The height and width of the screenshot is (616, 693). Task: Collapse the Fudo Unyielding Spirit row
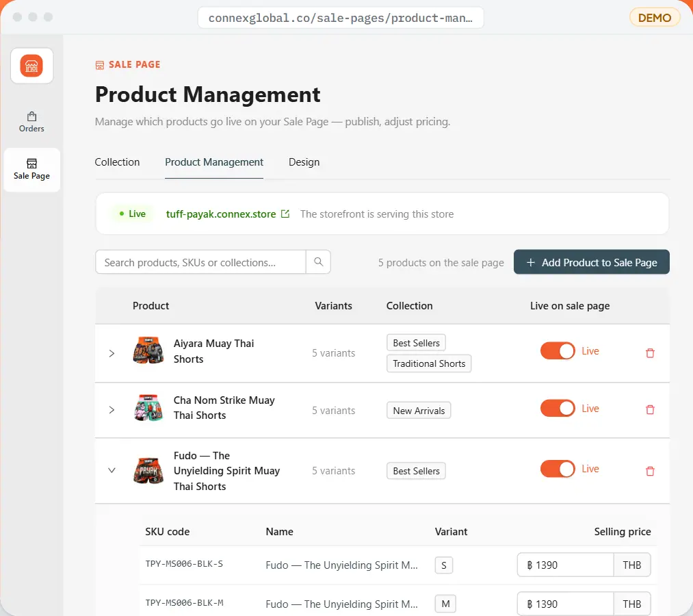click(x=112, y=470)
